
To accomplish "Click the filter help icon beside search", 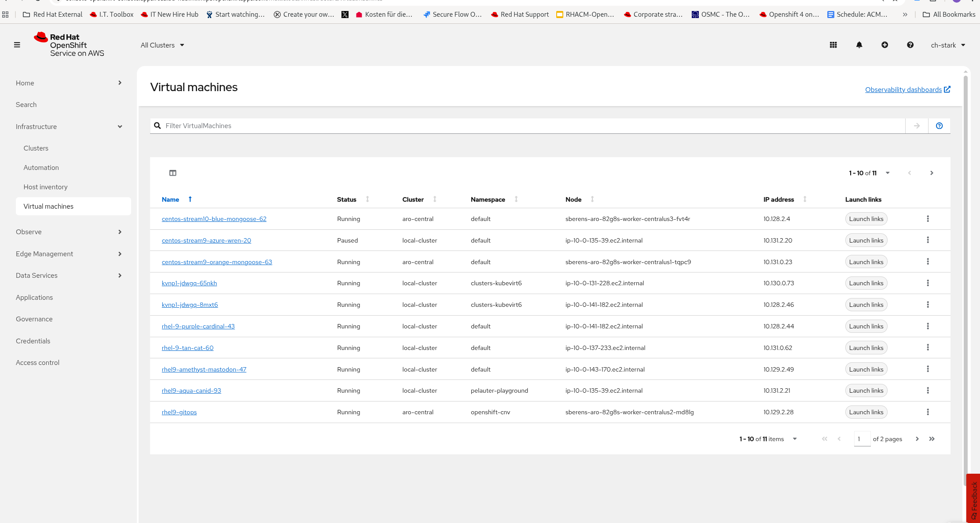I will (x=939, y=126).
